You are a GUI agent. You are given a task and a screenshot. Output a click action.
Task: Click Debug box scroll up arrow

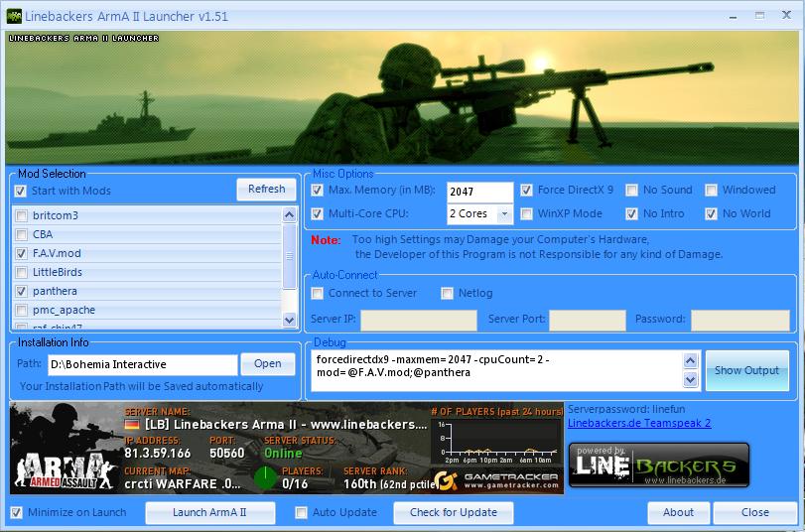[x=691, y=360]
